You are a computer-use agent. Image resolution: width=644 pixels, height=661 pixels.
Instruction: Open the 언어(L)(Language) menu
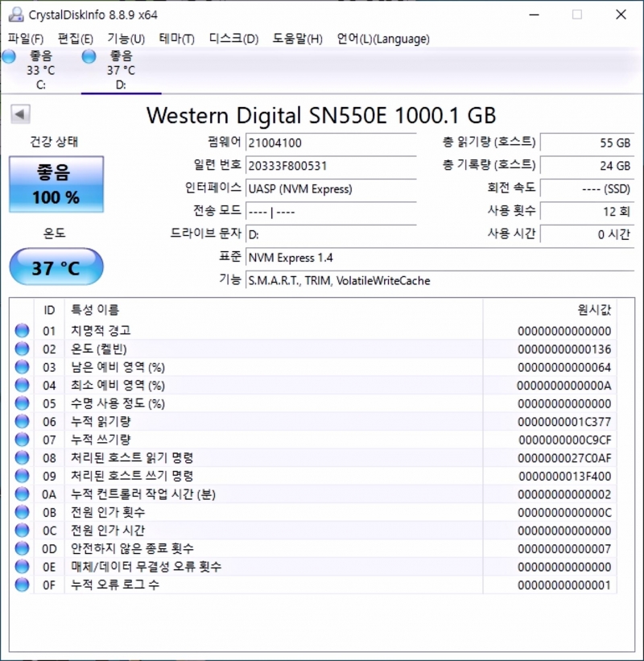tap(383, 39)
